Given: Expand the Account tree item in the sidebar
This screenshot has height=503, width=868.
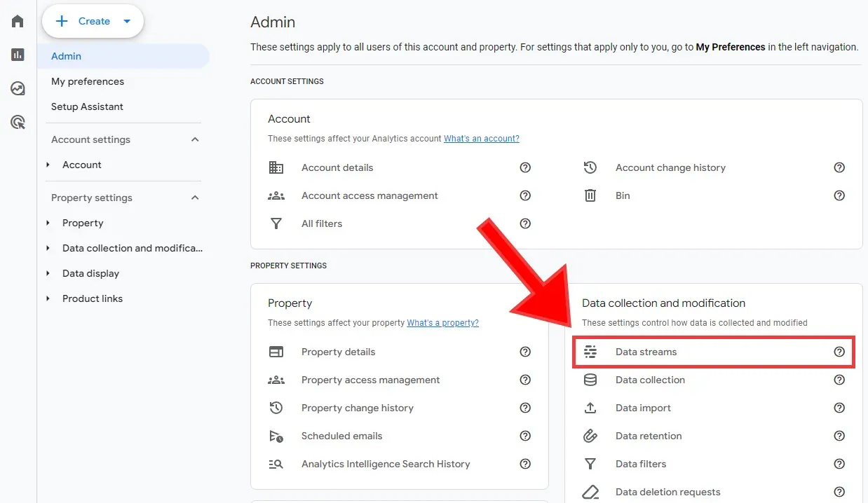Looking at the screenshot, I should (x=48, y=165).
